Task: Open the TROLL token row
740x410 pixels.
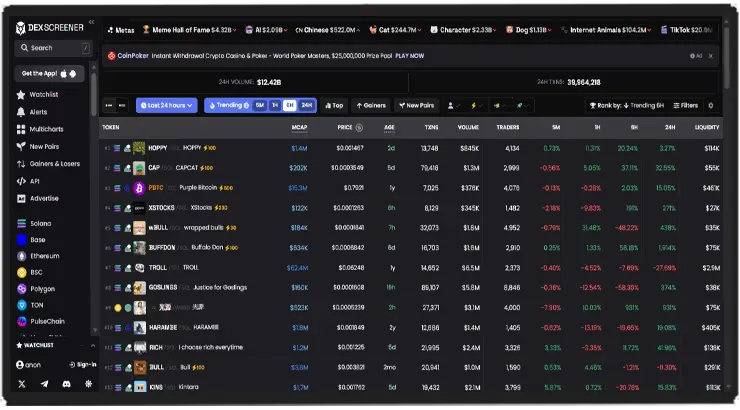Action: click(411, 268)
